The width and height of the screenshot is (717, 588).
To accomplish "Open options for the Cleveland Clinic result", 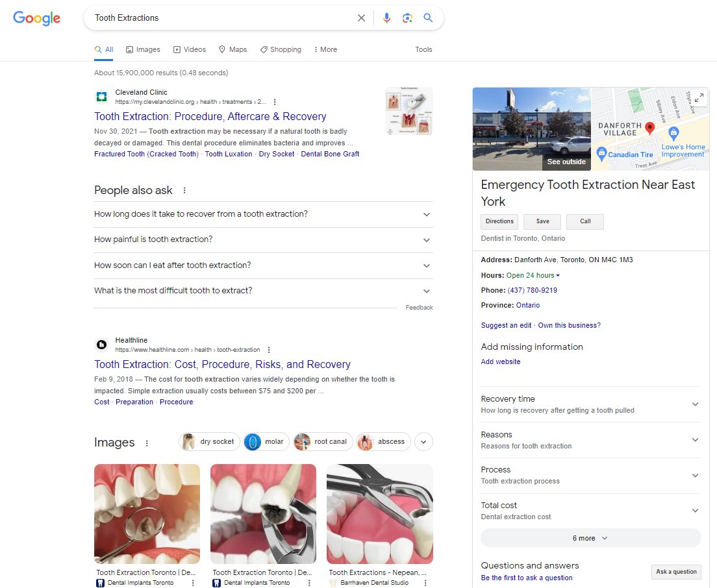I will [x=274, y=102].
